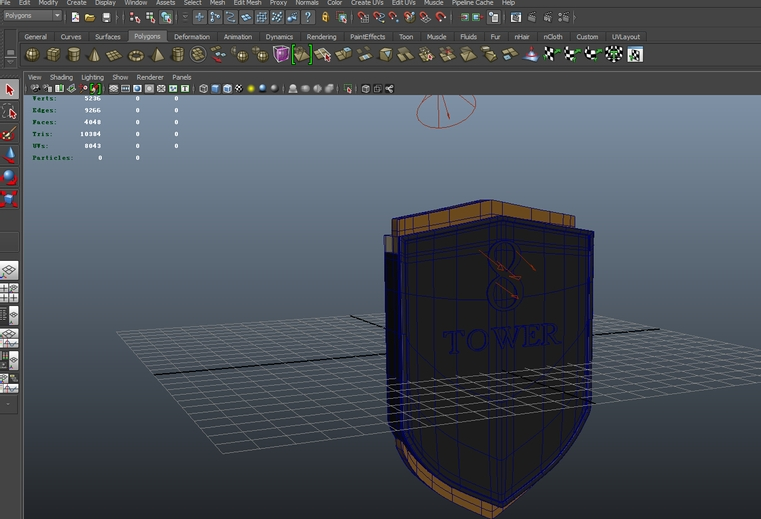The width and height of the screenshot is (761, 519).
Task: Open the viewport View menu
Action: 34,77
